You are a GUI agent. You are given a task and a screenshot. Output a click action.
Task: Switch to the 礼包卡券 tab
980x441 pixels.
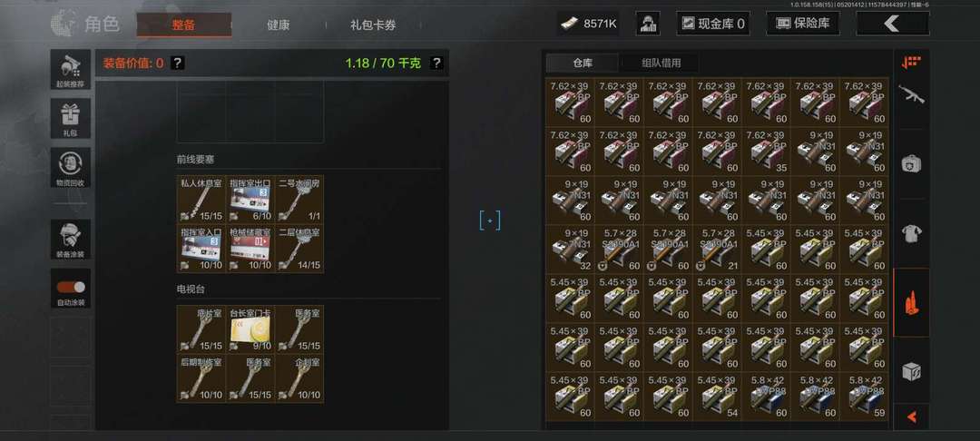pyautogui.click(x=373, y=25)
